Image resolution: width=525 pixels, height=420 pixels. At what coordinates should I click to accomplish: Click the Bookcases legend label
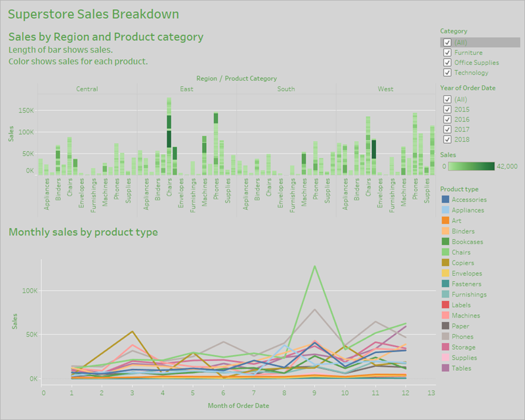click(x=467, y=241)
